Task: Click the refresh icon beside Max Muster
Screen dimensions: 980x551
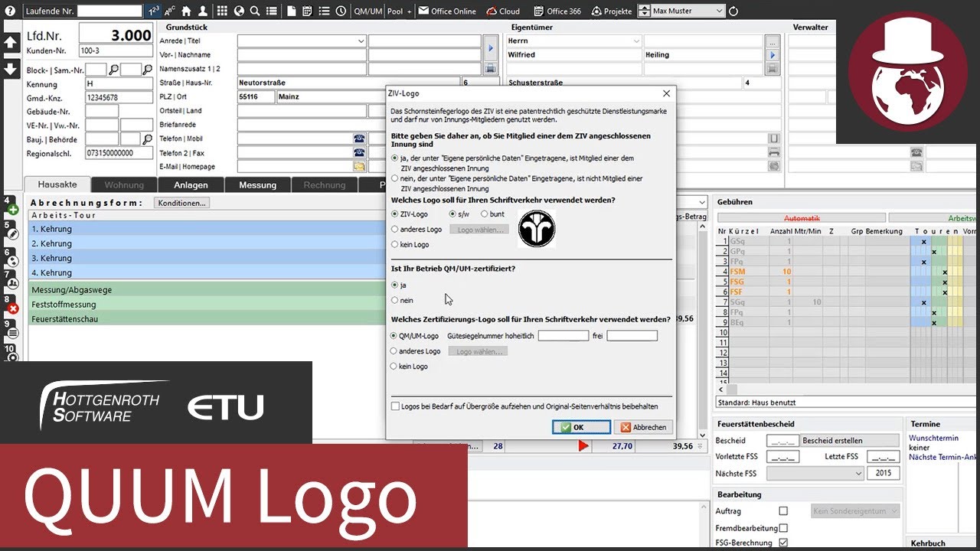Action: 733,11
